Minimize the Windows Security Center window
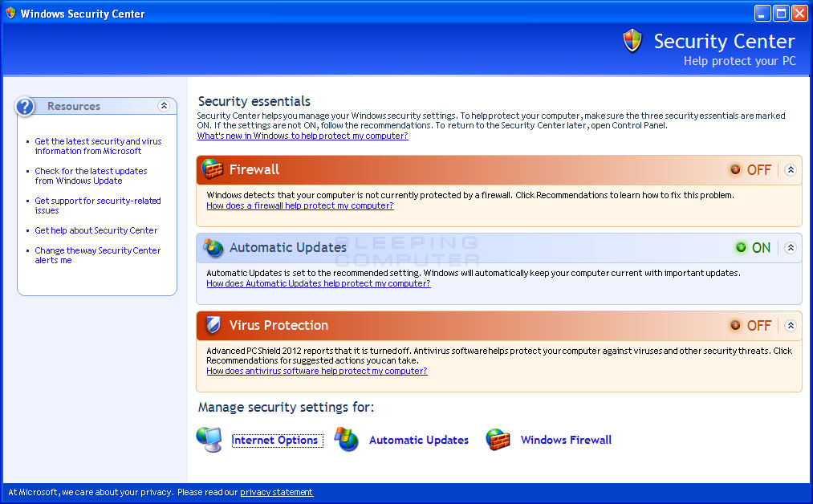 point(762,13)
